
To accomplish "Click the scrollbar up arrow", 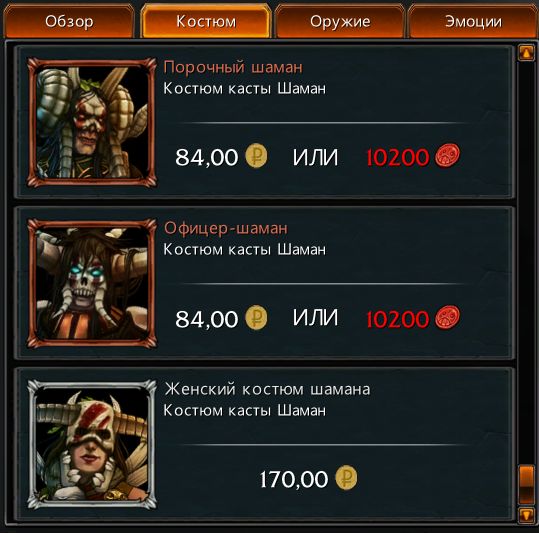I will click(526, 53).
